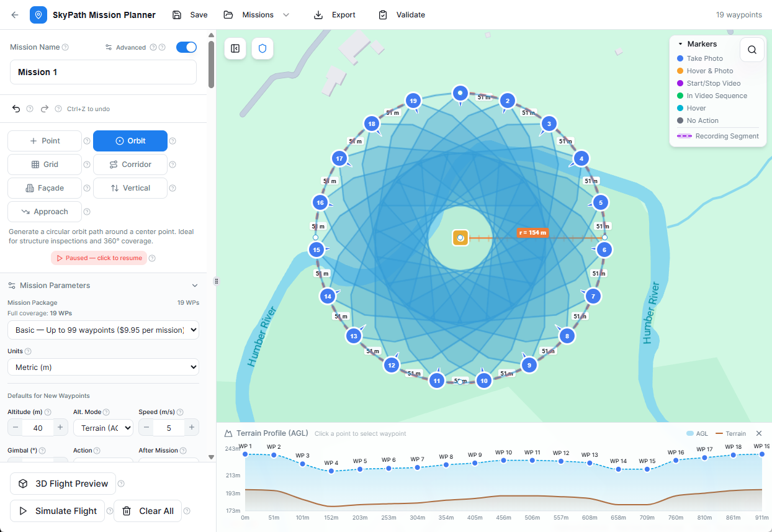Select the Façade tool

coord(45,188)
